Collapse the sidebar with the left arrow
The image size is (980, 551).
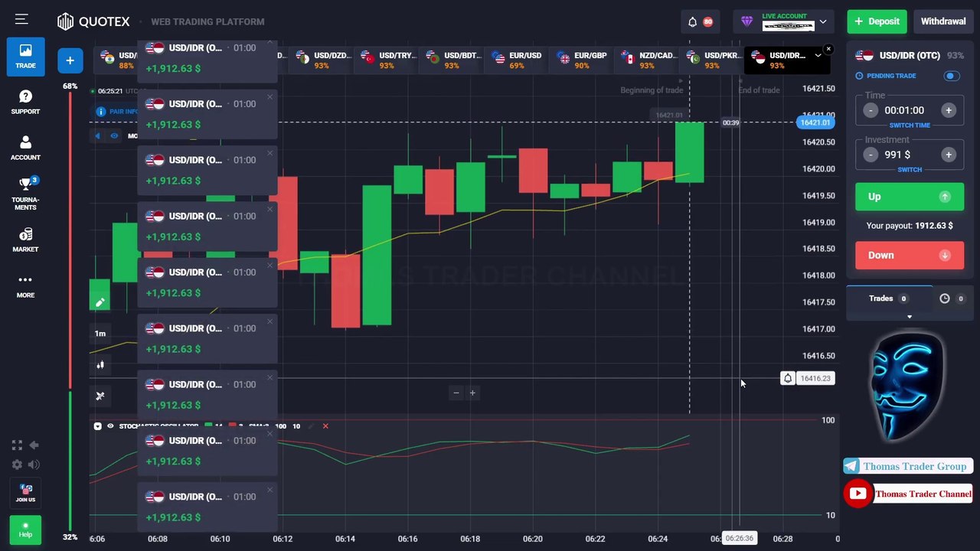[x=34, y=445]
